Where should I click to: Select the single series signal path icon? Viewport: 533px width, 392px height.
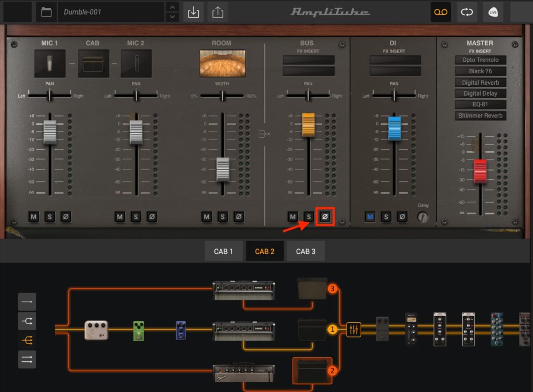point(27,302)
